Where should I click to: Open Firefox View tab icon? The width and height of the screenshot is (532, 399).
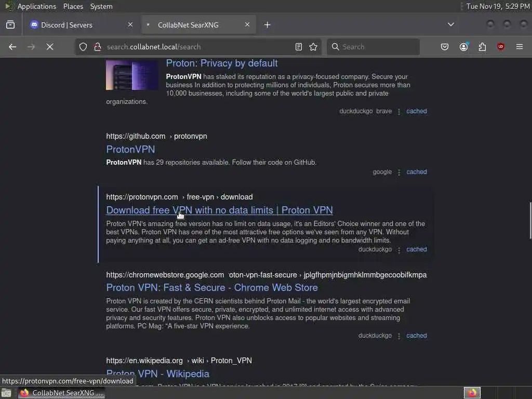coord(10,25)
